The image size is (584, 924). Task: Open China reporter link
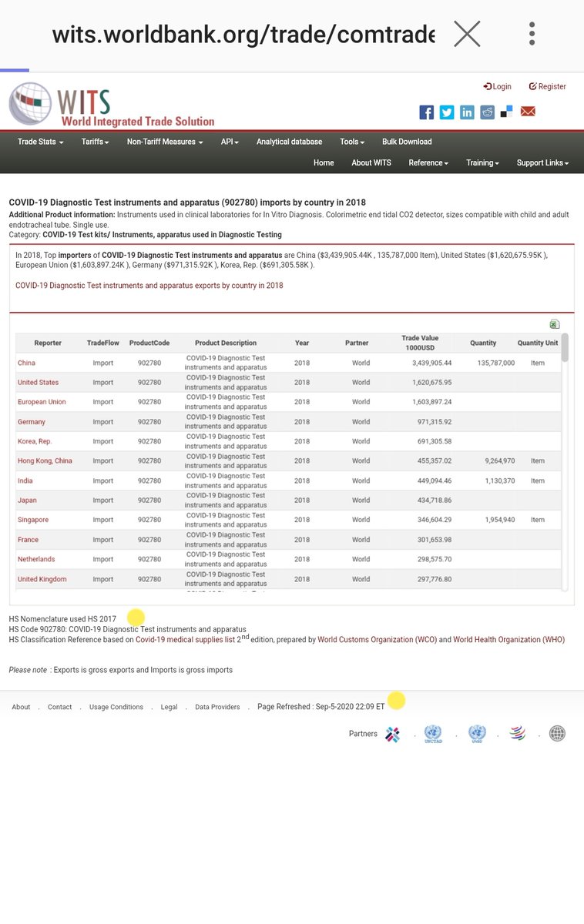click(26, 363)
